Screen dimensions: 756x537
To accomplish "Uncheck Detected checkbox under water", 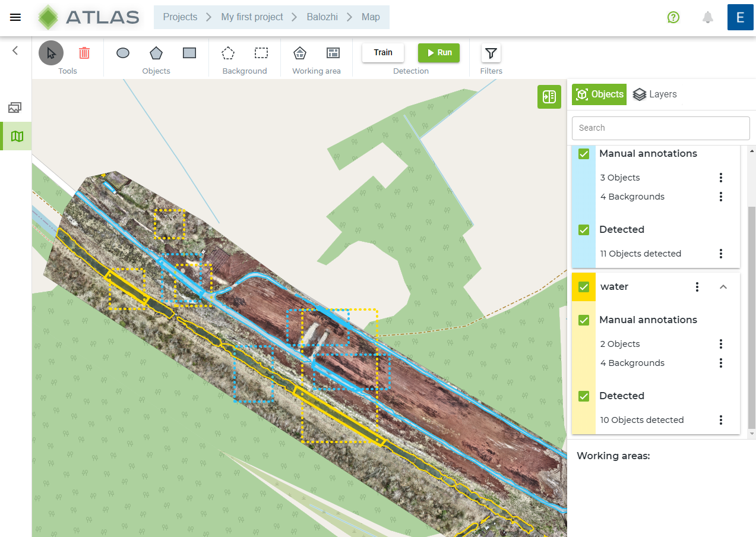I will (x=584, y=396).
